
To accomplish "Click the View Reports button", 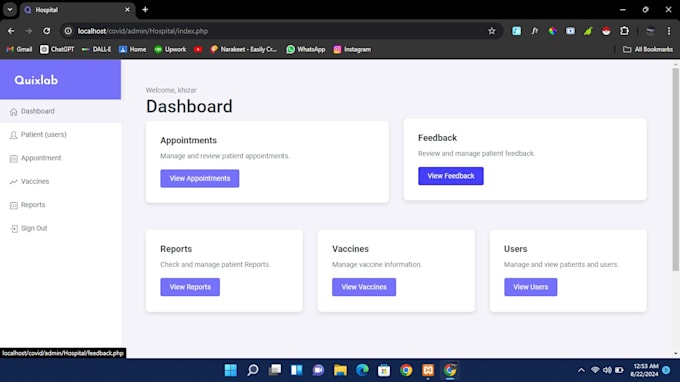I will click(x=190, y=287).
